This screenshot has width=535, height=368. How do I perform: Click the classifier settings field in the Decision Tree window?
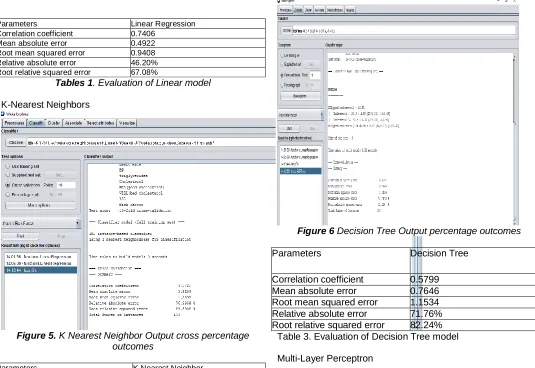click(x=404, y=31)
